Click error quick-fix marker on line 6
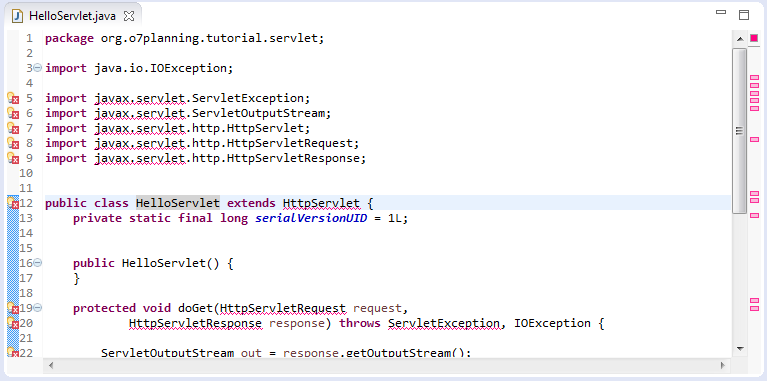This screenshot has height=381, width=767. pyautogui.click(x=13, y=113)
